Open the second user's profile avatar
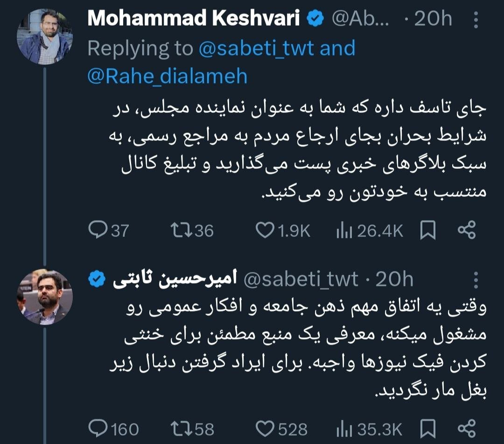Viewport: 504px width, 444px height. click(x=45, y=298)
